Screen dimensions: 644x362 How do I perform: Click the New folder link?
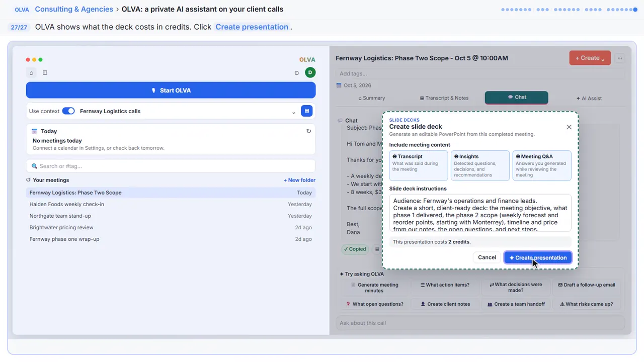[x=299, y=180]
